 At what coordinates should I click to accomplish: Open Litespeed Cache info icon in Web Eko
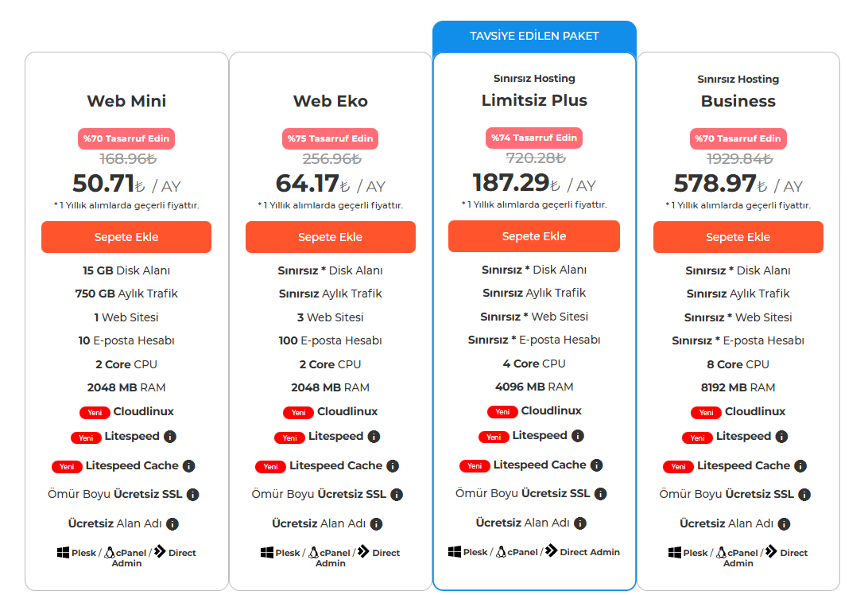[x=393, y=466]
